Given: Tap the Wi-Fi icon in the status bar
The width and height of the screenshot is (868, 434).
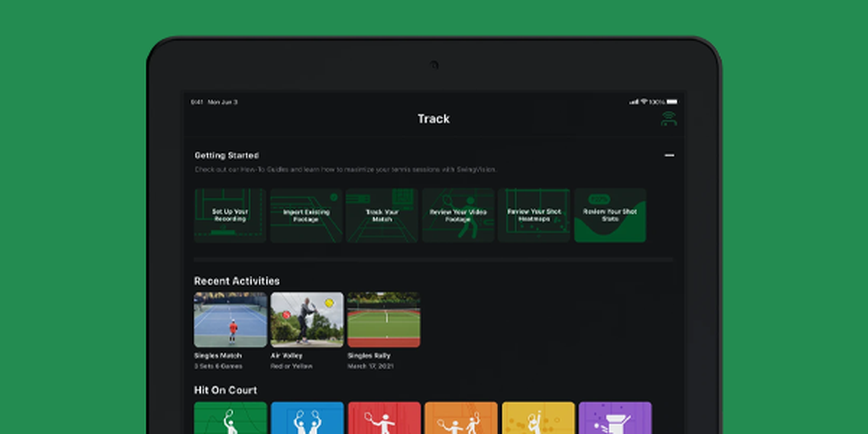Looking at the screenshot, I should tap(644, 102).
